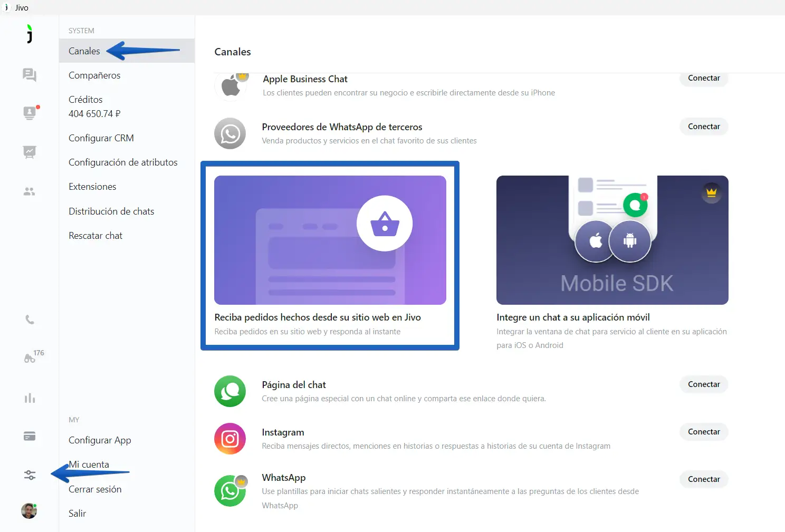
Task: Open the Mobile SDK card thumbnail
Action: (612, 240)
